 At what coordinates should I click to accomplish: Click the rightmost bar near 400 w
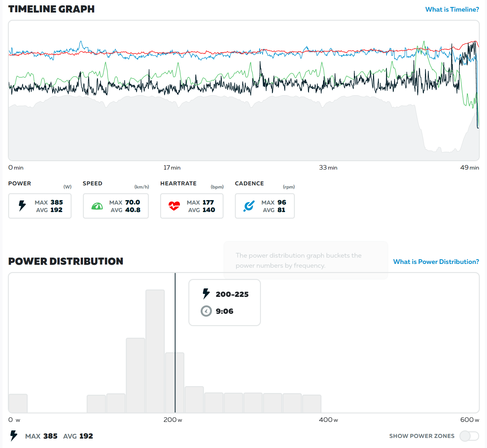(x=311, y=404)
